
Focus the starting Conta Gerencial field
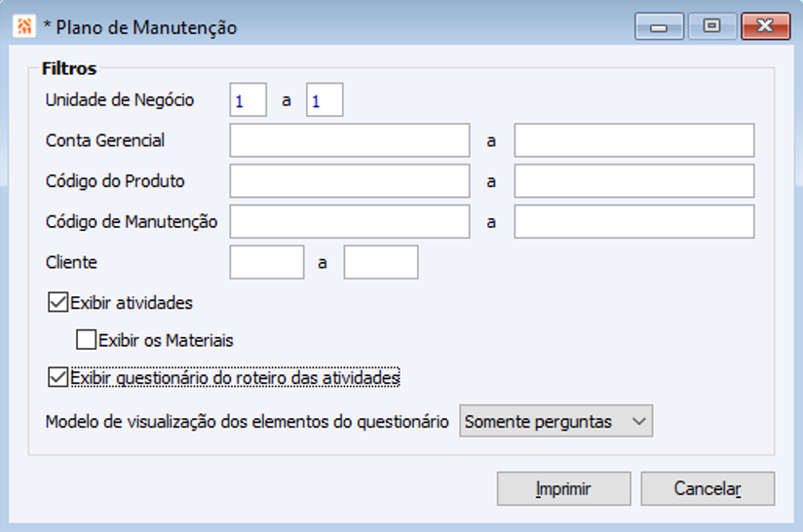coord(350,140)
